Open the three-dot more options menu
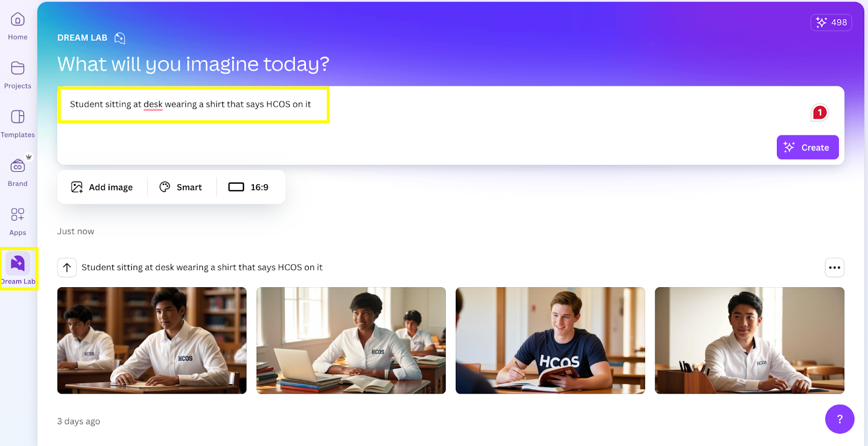The image size is (868, 446). tap(834, 267)
